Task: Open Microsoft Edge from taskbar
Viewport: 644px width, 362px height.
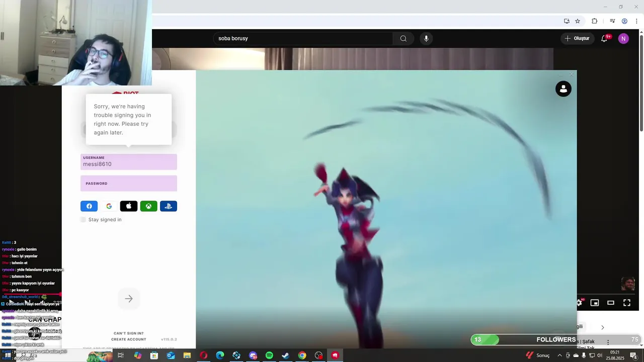Action: [220, 355]
